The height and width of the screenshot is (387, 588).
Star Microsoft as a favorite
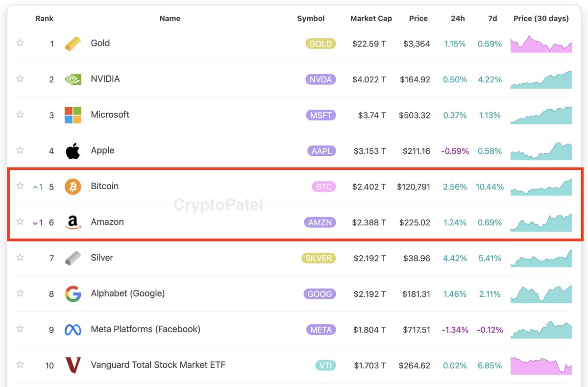[x=20, y=115]
